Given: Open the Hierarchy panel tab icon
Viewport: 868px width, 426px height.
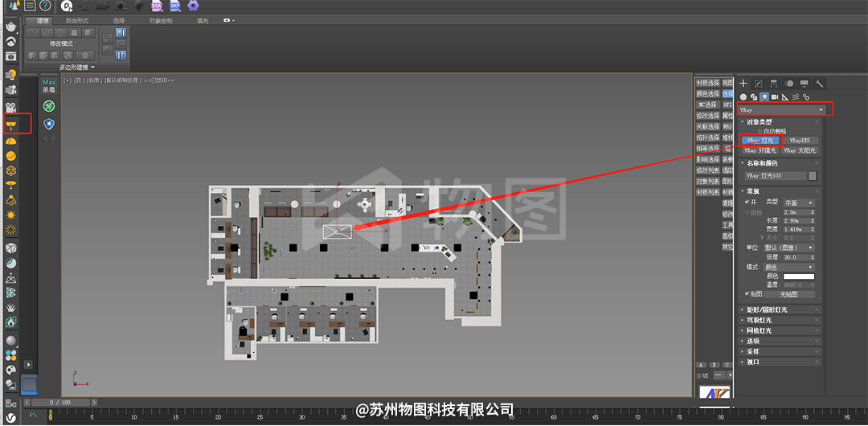Looking at the screenshot, I should (x=773, y=84).
